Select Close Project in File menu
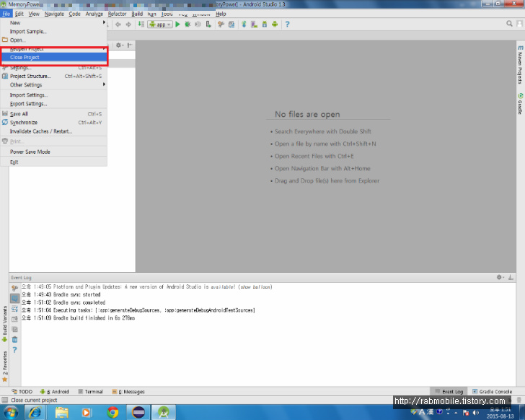525x420 pixels. (x=53, y=57)
